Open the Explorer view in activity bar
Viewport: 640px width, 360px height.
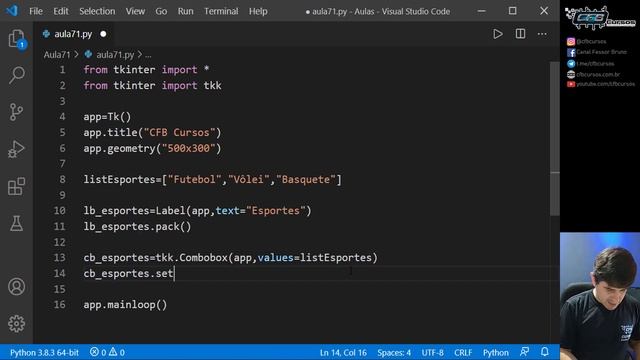tap(17, 39)
